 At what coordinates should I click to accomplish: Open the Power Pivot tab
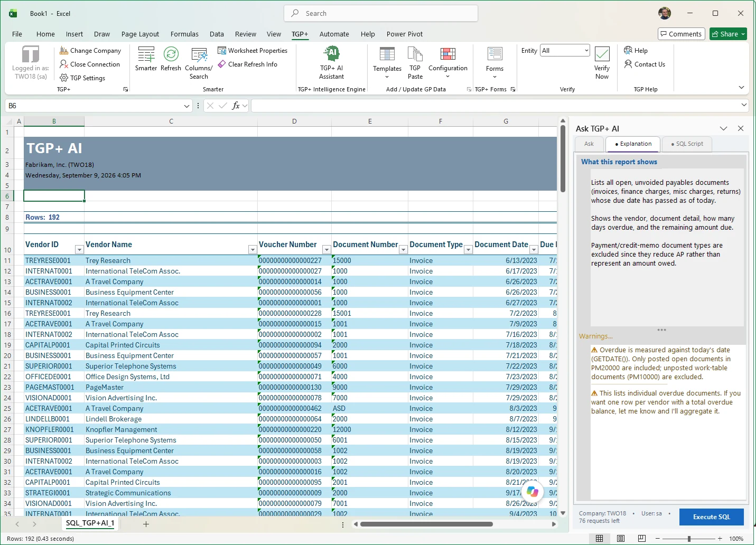[x=405, y=34]
